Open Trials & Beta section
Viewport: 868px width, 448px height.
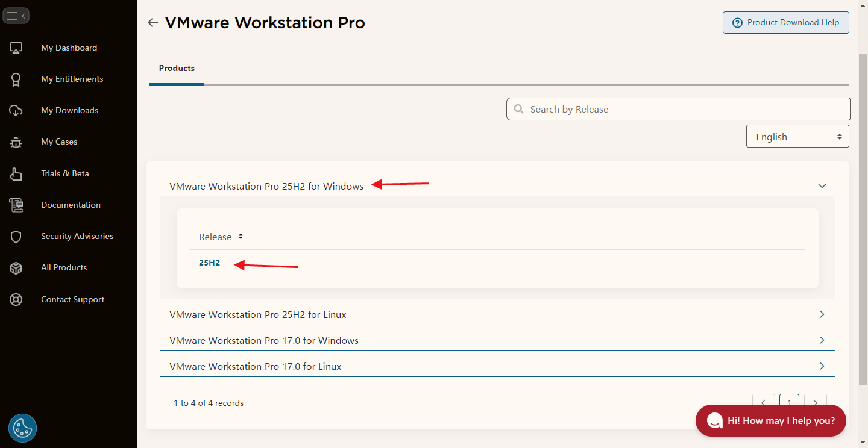click(65, 173)
